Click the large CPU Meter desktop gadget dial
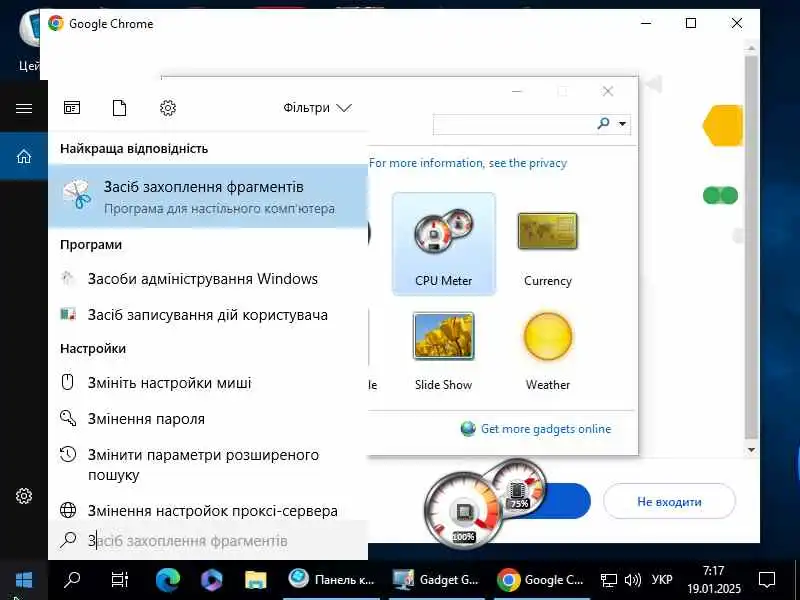 point(464,510)
